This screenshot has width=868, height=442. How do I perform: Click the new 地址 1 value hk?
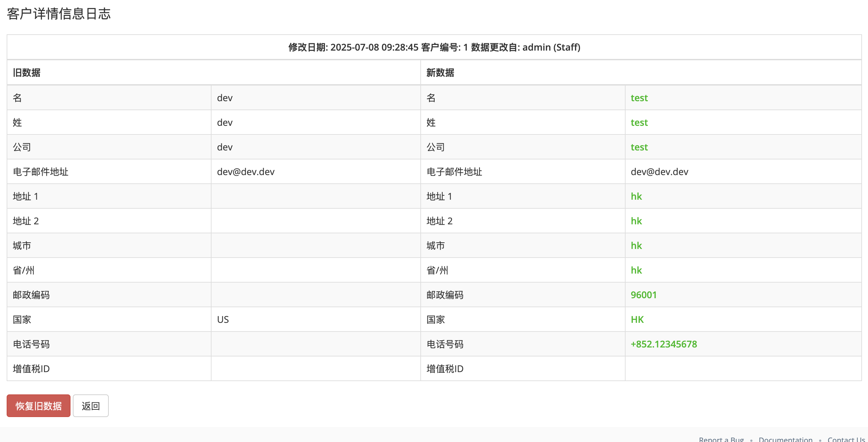pyautogui.click(x=637, y=196)
